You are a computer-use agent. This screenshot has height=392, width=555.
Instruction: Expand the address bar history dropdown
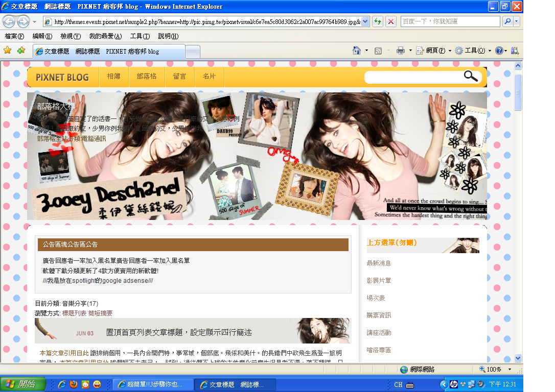(x=365, y=22)
